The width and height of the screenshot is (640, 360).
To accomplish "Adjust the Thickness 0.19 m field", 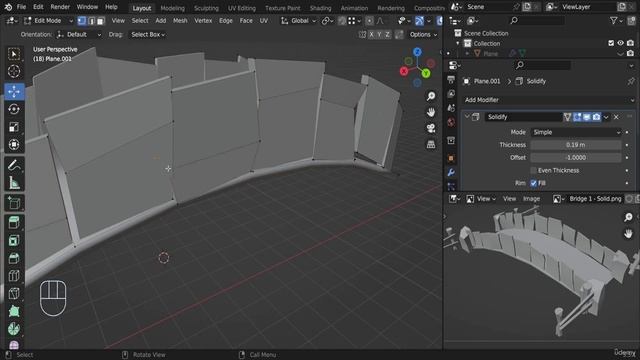I will 576,145.
